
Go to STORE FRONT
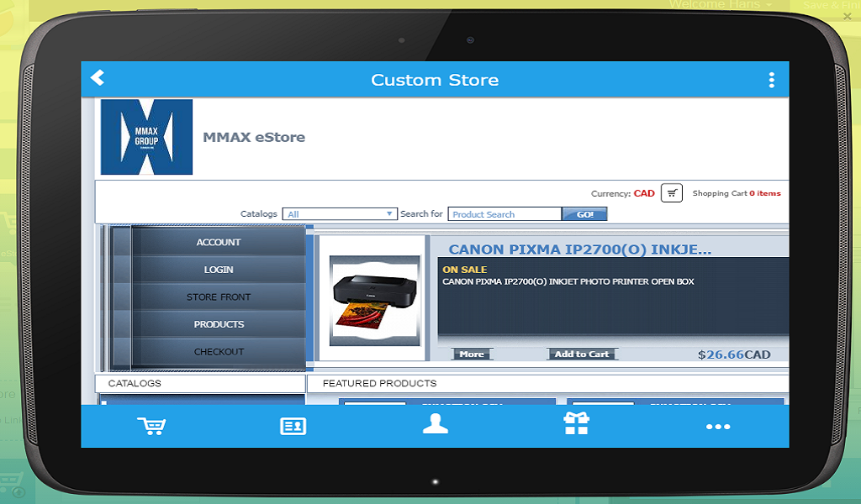click(219, 297)
